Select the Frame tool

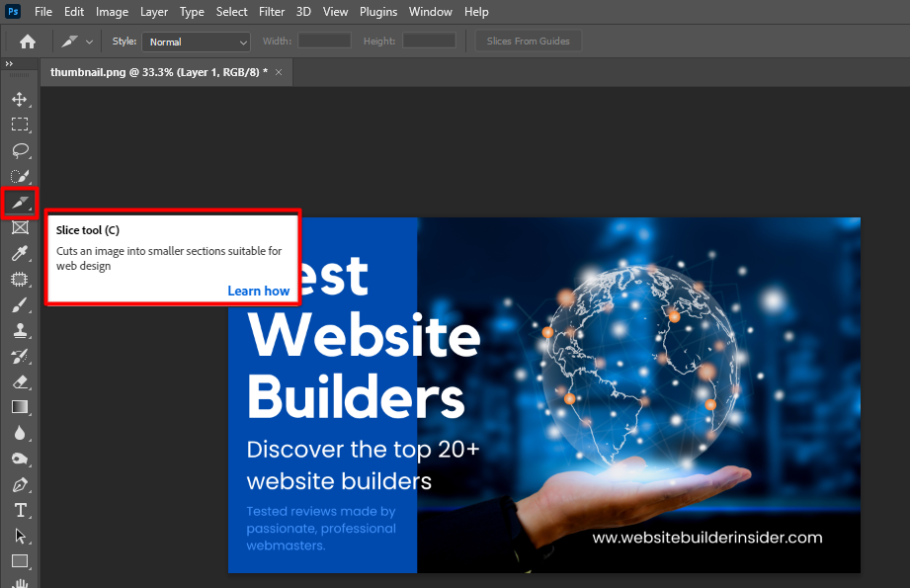coord(20,228)
